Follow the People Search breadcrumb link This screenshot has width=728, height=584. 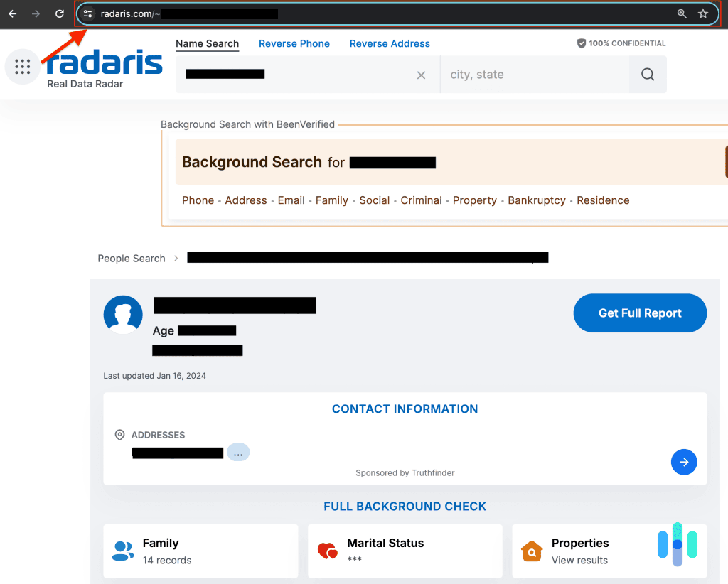131,258
